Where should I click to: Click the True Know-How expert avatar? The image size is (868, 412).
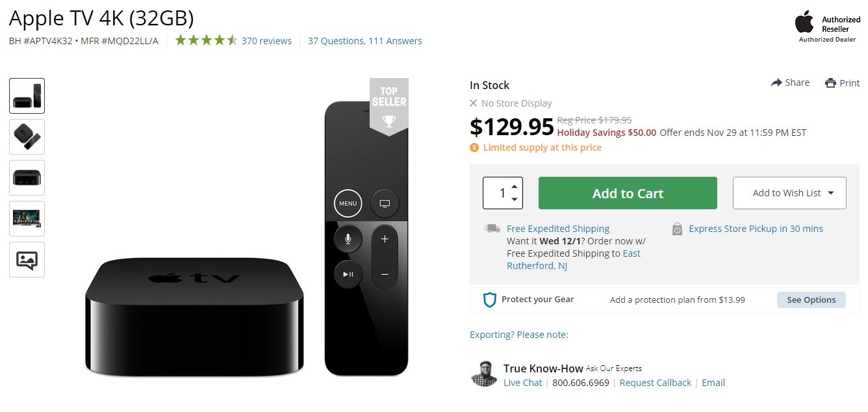[x=483, y=374]
